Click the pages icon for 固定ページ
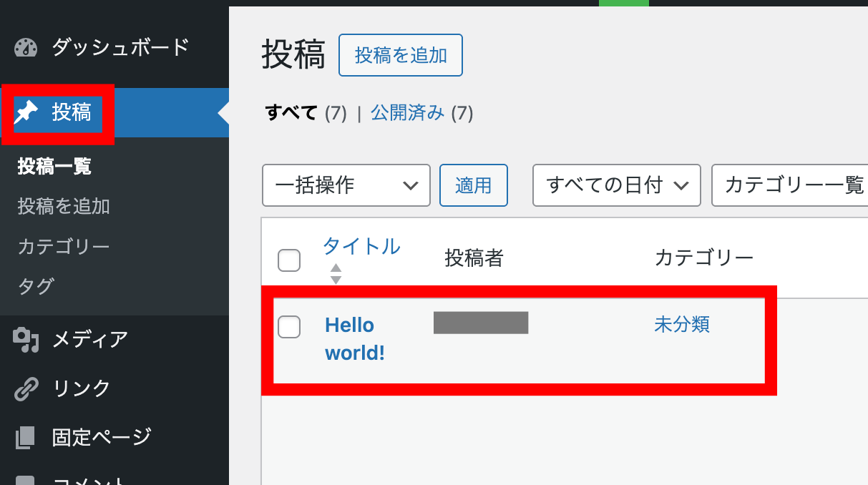 pyautogui.click(x=26, y=436)
